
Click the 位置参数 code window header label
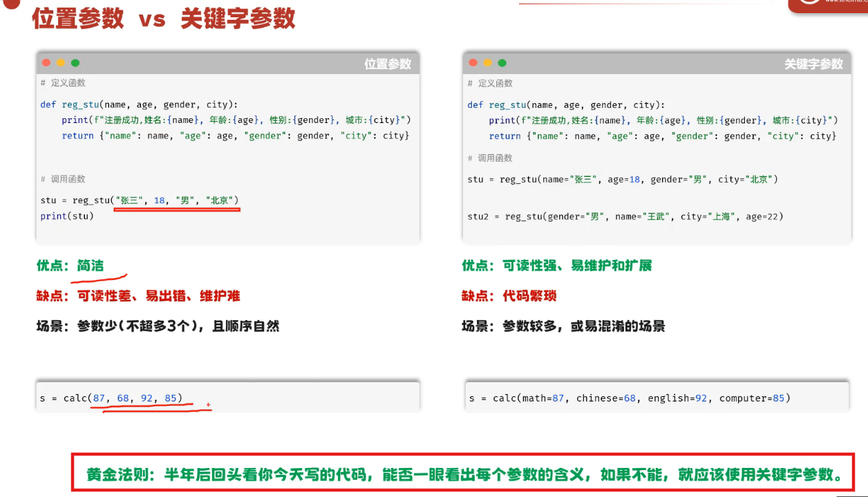pyautogui.click(x=388, y=64)
